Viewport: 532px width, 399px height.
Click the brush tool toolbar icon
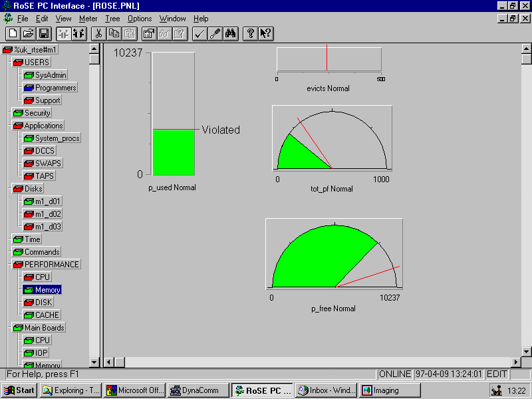coord(215,33)
